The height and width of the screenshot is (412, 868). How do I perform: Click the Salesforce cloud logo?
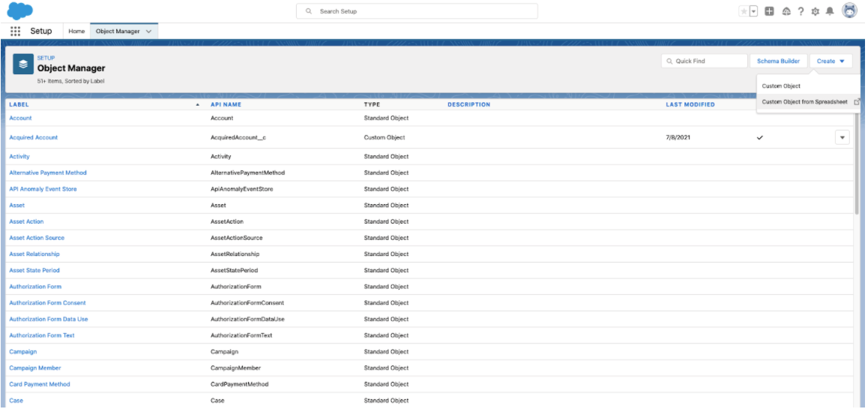pos(20,11)
